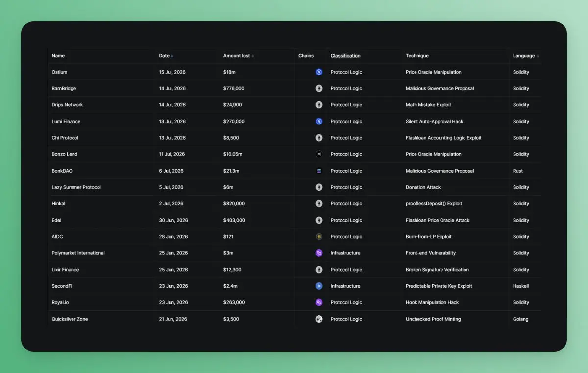This screenshot has width=588, height=373.
Task: Click the Haskell language cell
Action: (521, 286)
